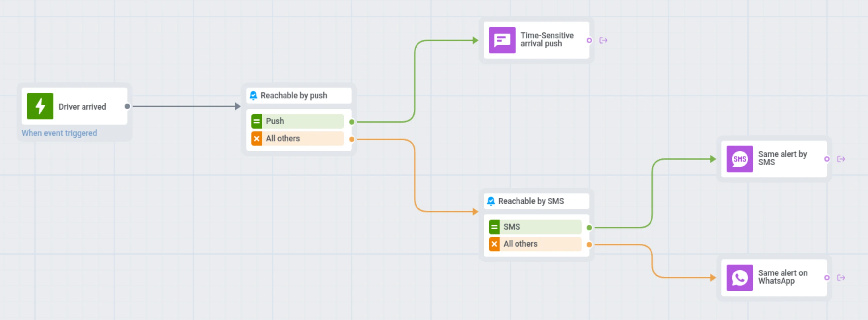
Task: Click Time-Sensitive arrival push output connector circle
Action: point(589,40)
